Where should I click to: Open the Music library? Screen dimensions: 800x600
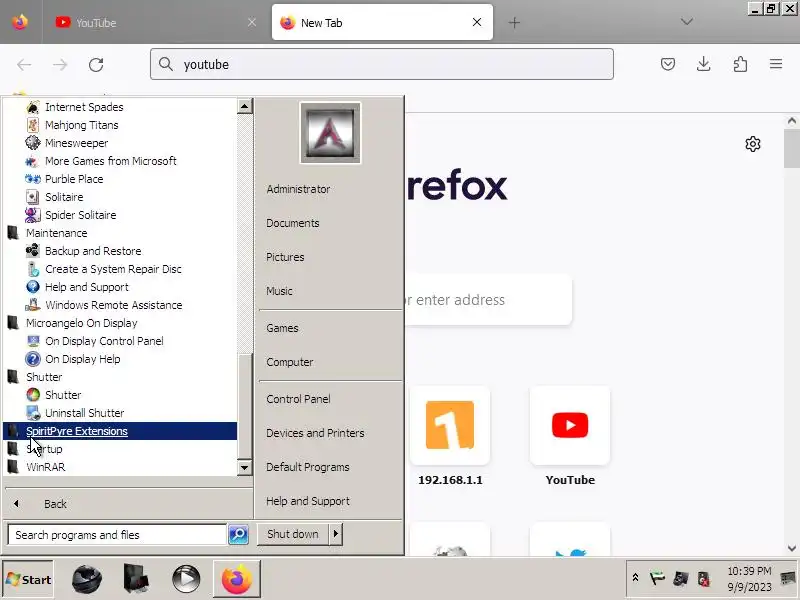click(279, 291)
